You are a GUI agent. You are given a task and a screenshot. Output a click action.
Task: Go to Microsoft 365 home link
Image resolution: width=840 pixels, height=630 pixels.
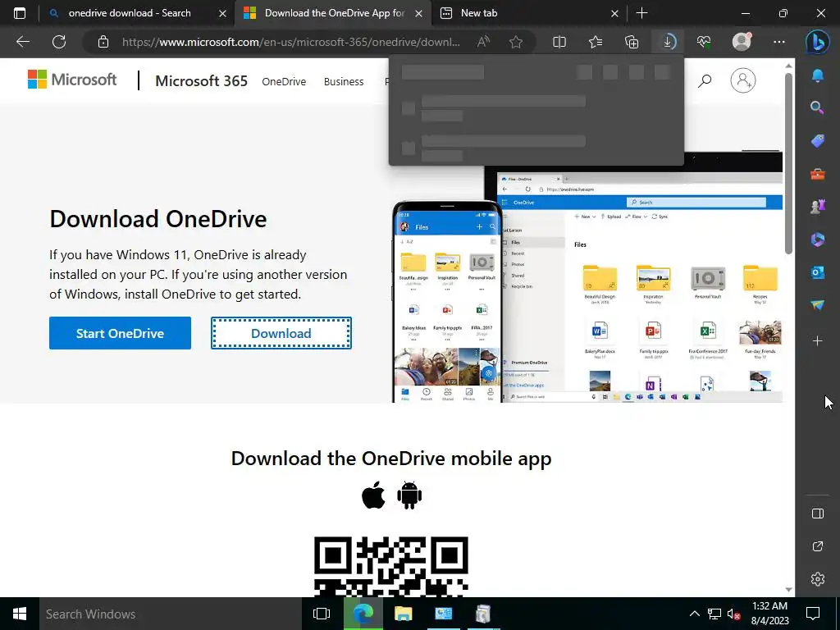click(x=202, y=81)
